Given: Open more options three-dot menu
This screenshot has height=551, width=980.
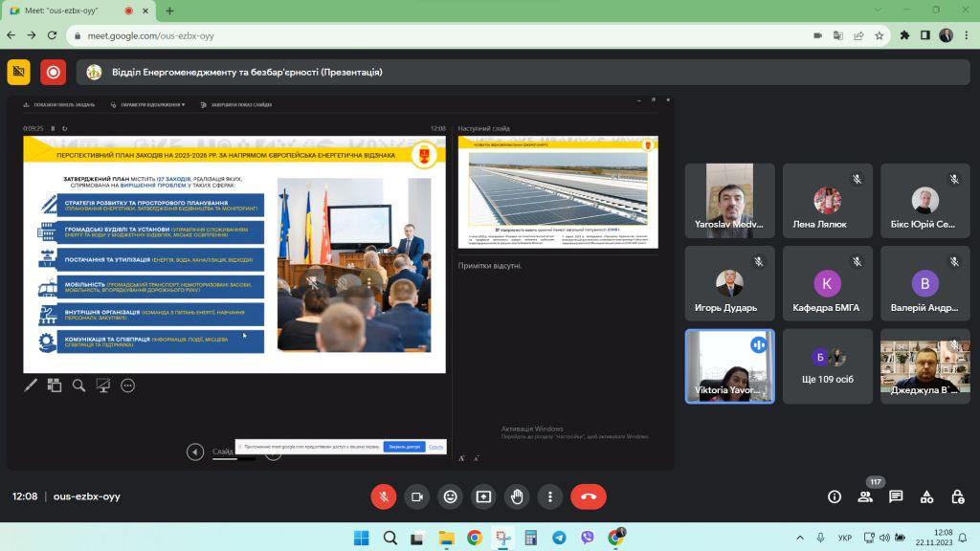Looking at the screenshot, I should point(550,496).
